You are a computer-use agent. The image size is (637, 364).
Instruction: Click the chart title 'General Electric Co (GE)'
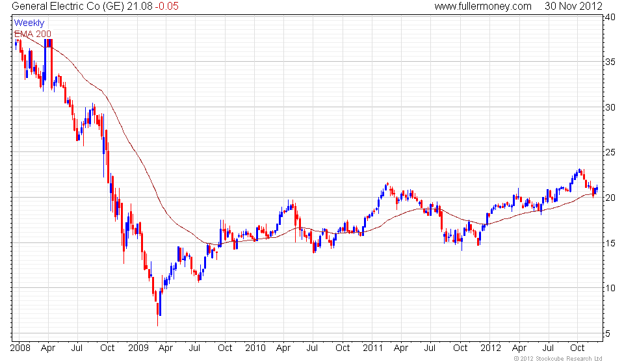pyautogui.click(x=68, y=6)
